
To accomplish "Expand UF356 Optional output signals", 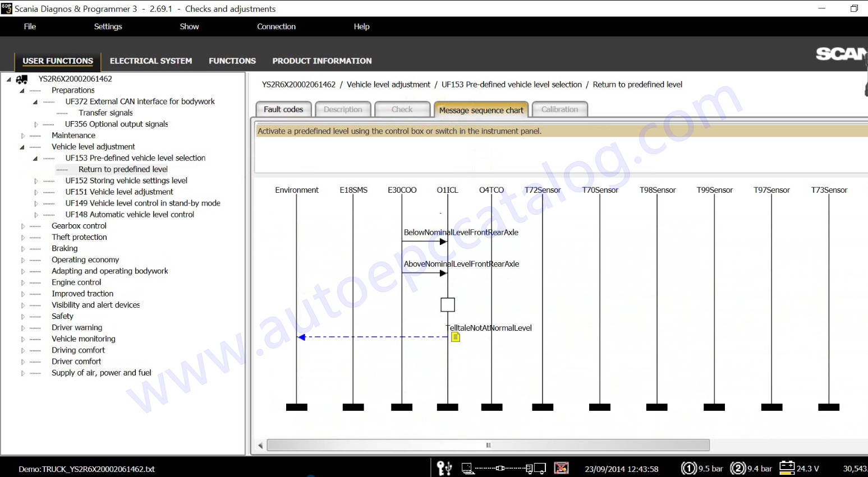I will pos(36,124).
